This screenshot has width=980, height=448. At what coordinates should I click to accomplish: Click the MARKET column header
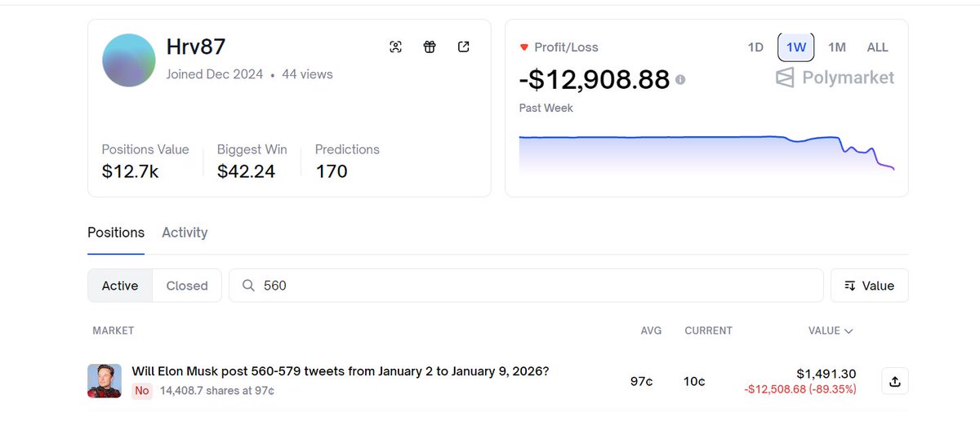113,330
